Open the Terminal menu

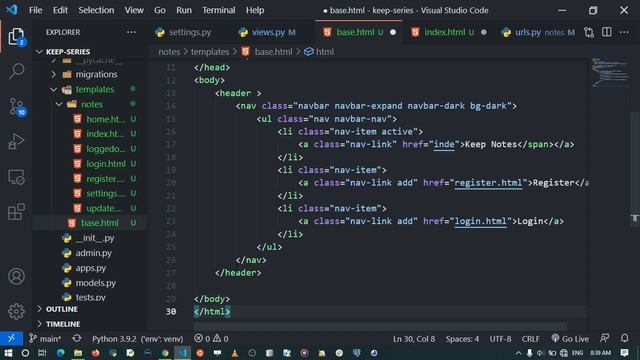(218, 10)
